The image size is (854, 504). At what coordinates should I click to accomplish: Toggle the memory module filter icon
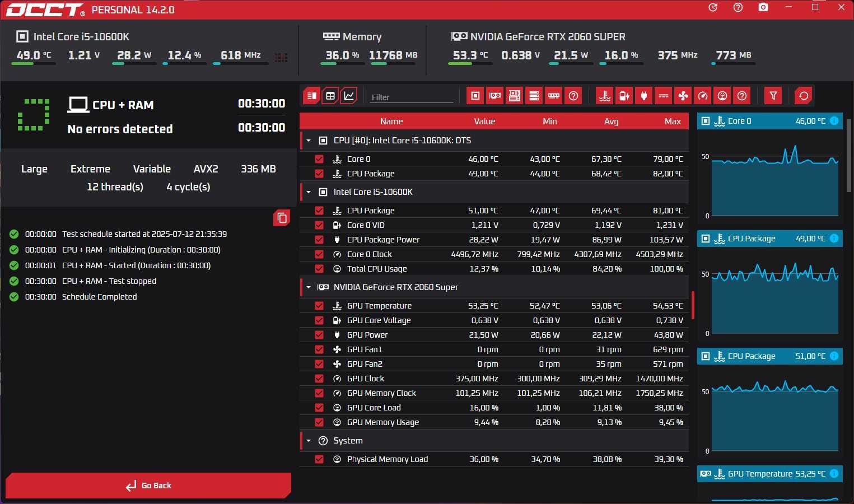coord(554,96)
